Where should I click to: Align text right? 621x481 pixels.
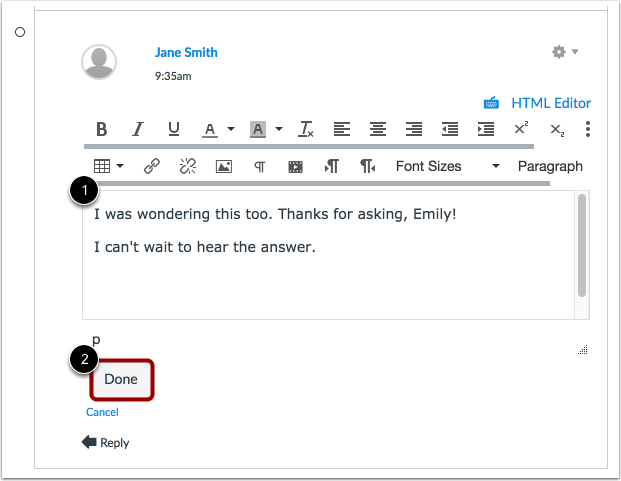coord(414,129)
